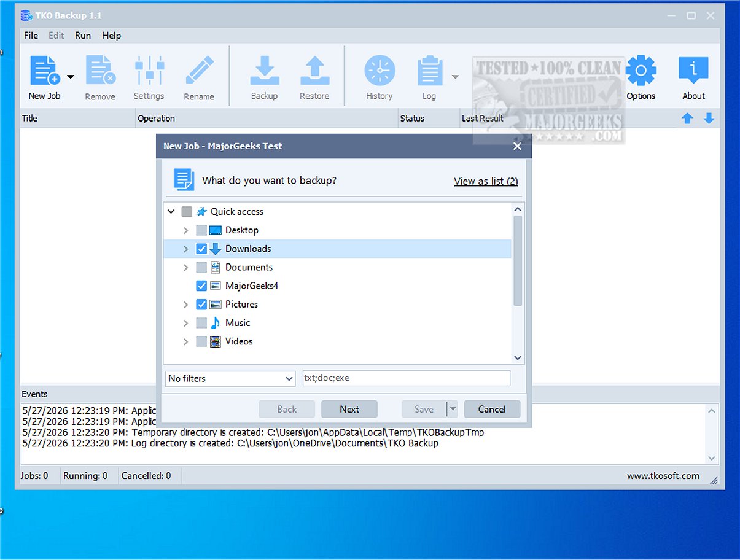Open the File menu
Image resolution: width=740 pixels, height=560 pixels.
point(31,36)
